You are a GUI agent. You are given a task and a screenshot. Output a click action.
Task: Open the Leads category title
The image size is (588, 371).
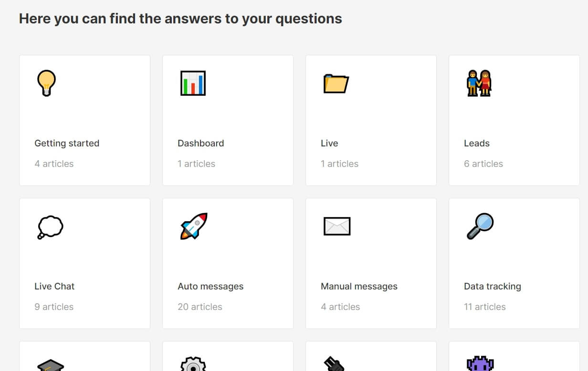[x=477, y=143]
